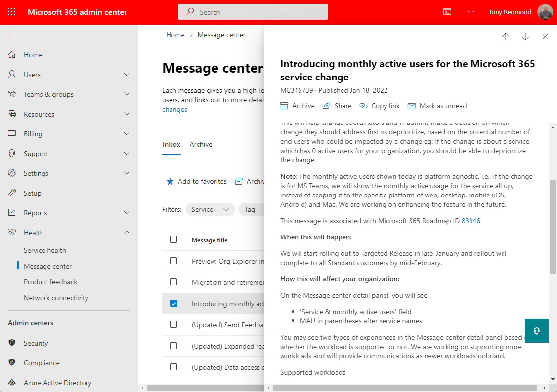The height and width of the screenshot is (392, 557).
Task: Click the Billing card icon in sidebar
Action: point(12,133)
